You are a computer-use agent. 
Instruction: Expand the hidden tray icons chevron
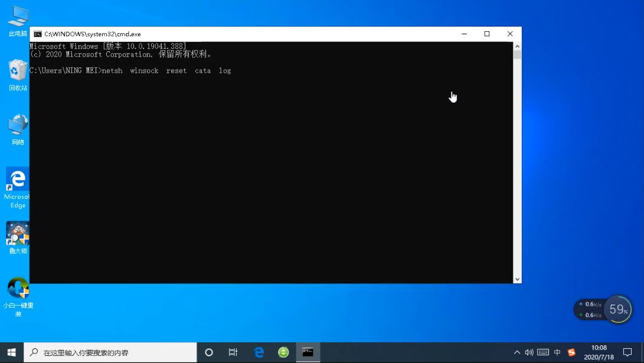click(517, 352)
